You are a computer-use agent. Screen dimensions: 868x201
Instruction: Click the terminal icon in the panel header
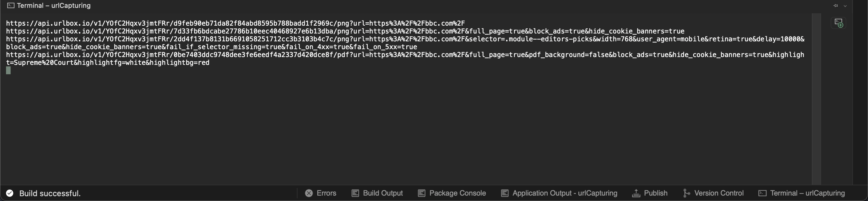11,5
